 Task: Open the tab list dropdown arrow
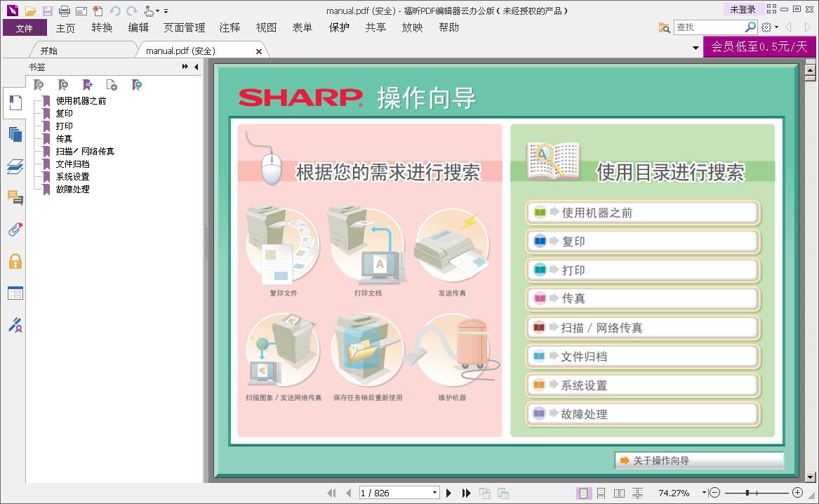coord(695,48)
